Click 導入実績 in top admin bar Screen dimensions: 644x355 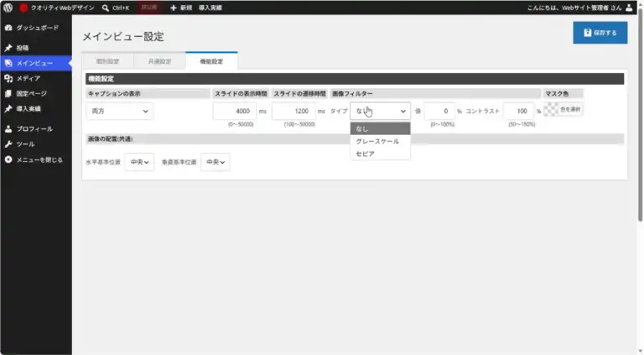point(210,8)
